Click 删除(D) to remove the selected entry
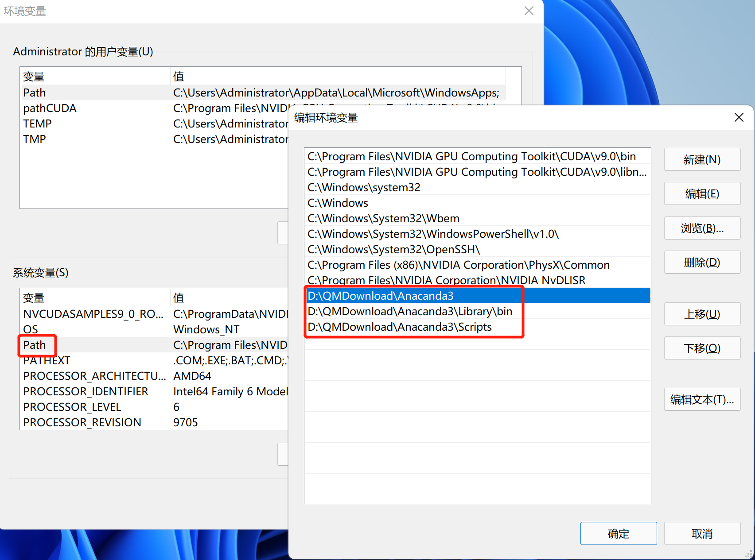This screenshot has height=560, width=755. (x=702, y=262)
